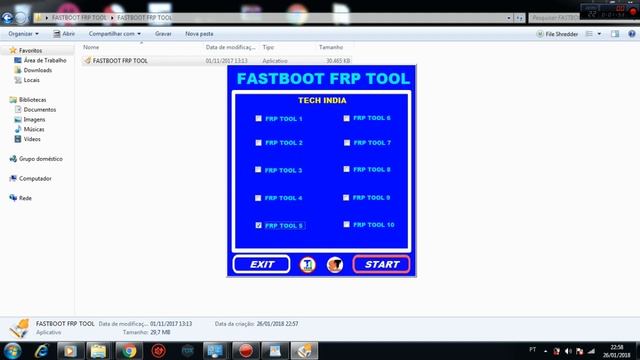Open the view options dropdown arrow
Image resolution: width=640 pixels, height=360 pixels.
pos(599,34)
